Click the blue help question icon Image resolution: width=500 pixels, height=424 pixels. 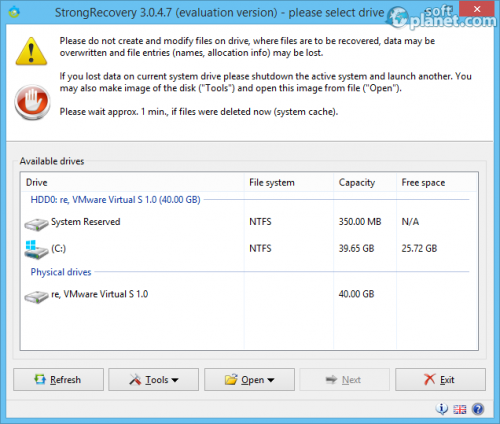(x=478, y=409)
